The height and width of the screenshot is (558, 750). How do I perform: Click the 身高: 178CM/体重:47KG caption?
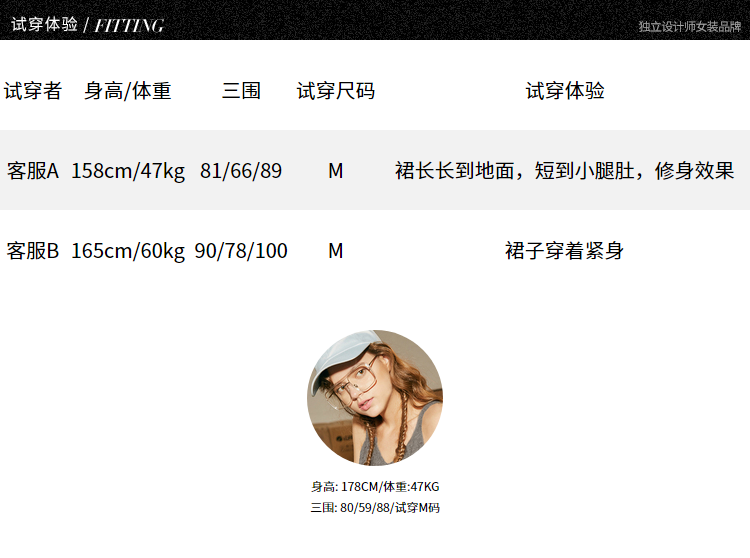click(x=375, y=487)
